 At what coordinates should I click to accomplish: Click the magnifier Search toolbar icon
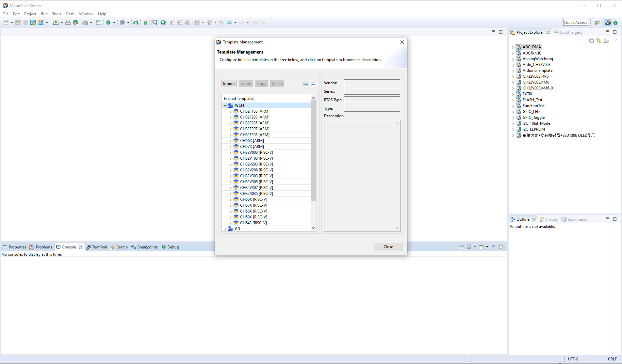(x=122, y=23)
